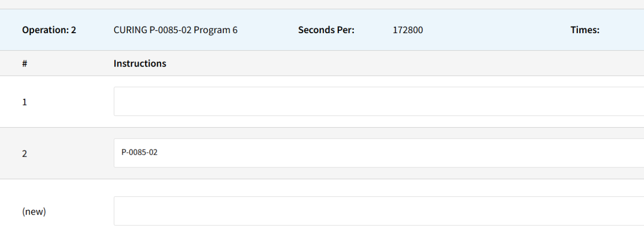Click the Times label

click(585, 30)
